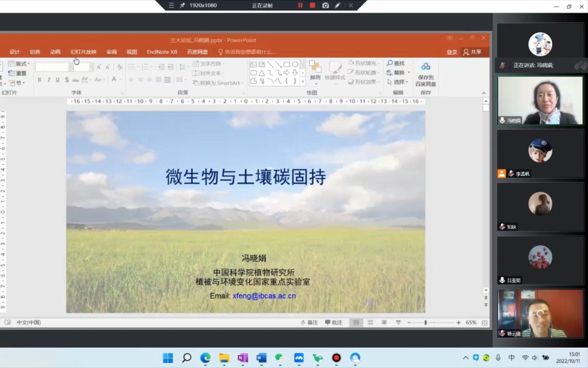Open the 对齐文本 align text dropdown
This screenshot has width=588, height=368.
tap(208, 73)
